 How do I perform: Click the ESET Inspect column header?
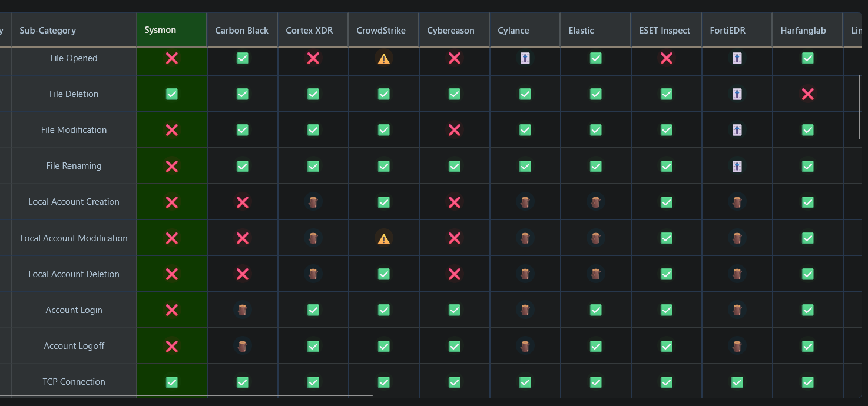point(666,30)
